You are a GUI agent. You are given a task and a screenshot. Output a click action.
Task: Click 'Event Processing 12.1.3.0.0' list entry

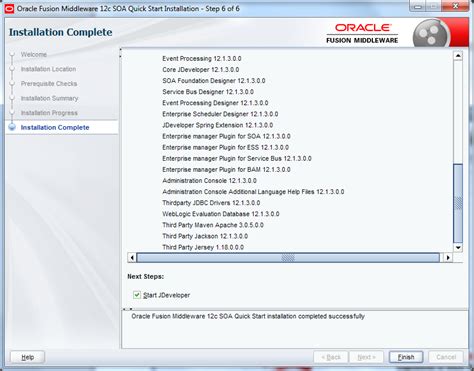click(x=202, y=58)
